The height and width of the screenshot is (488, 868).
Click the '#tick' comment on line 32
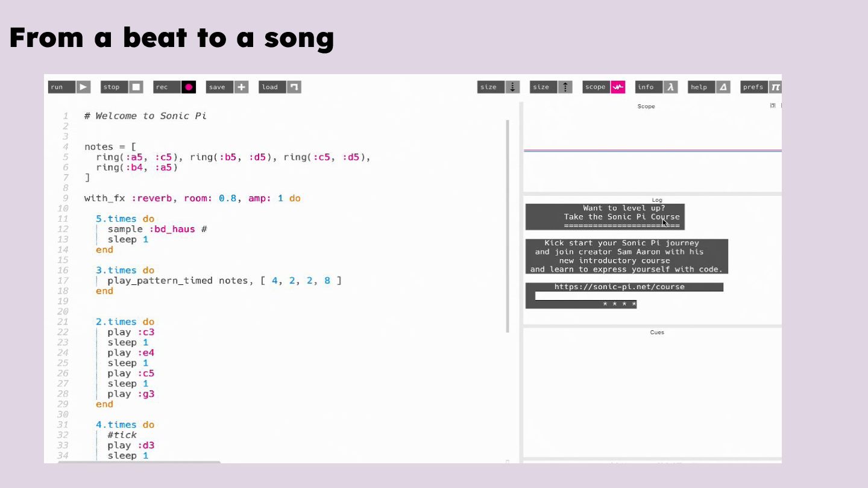pyautogui.click(x=122, y=435)
